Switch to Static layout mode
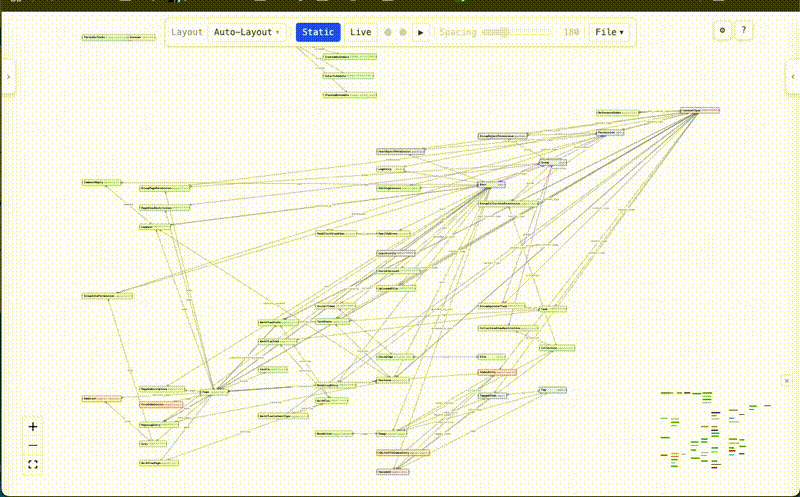Screen dimensions: 800x497 pyautogui.click(x=318, y=32)
